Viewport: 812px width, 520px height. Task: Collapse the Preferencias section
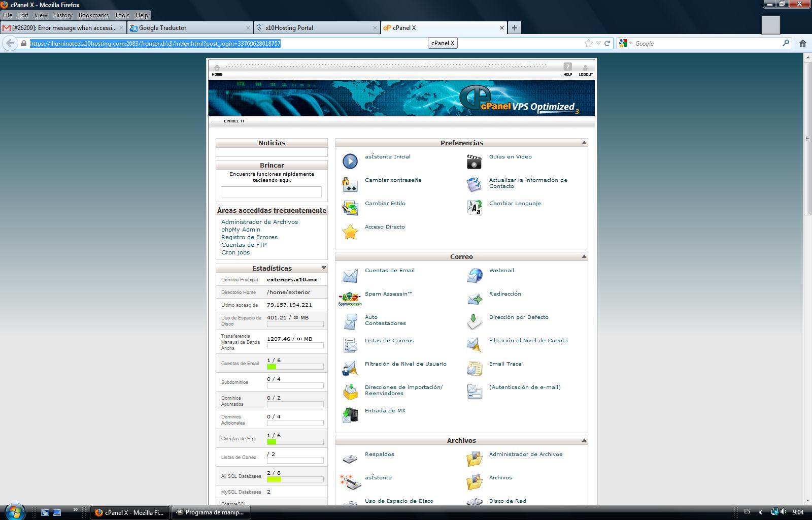(584, 143)
